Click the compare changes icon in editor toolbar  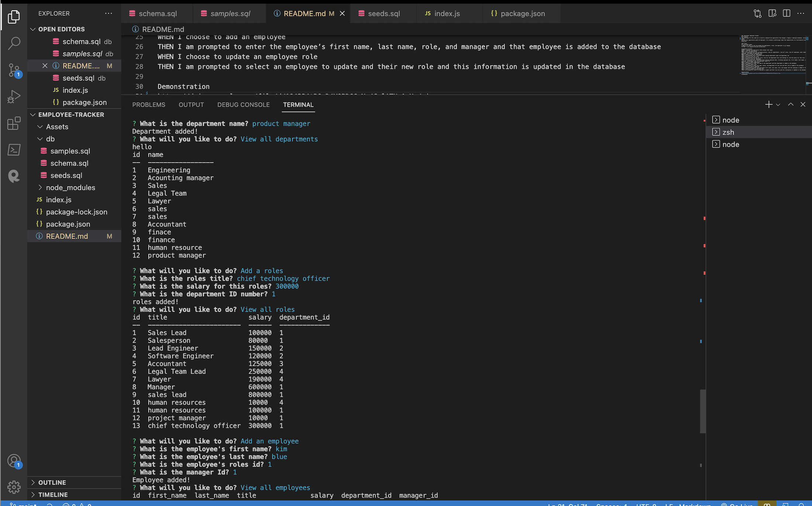coord(757,14)
